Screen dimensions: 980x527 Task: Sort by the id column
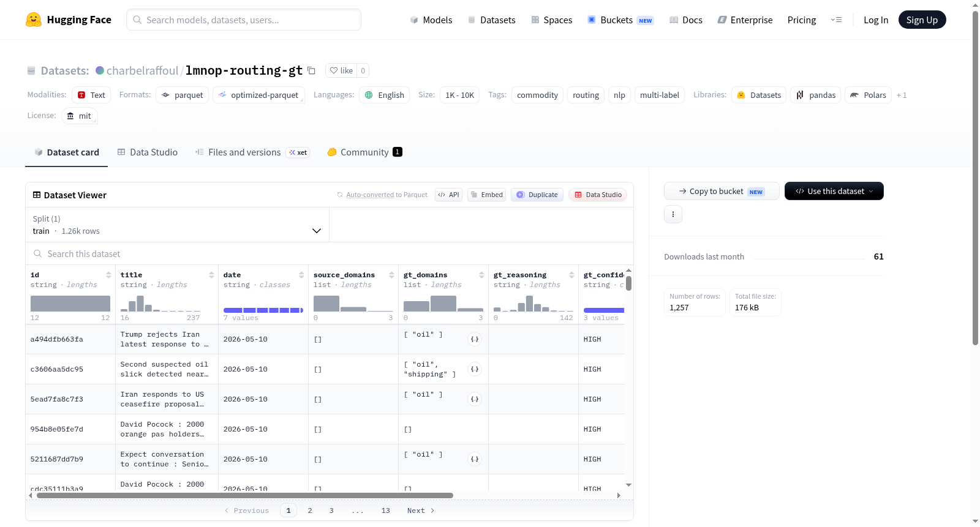click(x=108, y=275)
